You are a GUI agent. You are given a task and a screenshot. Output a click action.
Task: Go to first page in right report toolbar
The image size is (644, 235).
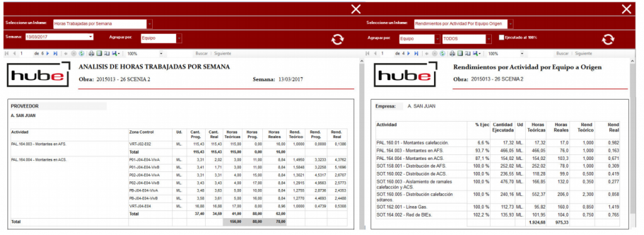[x=367, y=54]
